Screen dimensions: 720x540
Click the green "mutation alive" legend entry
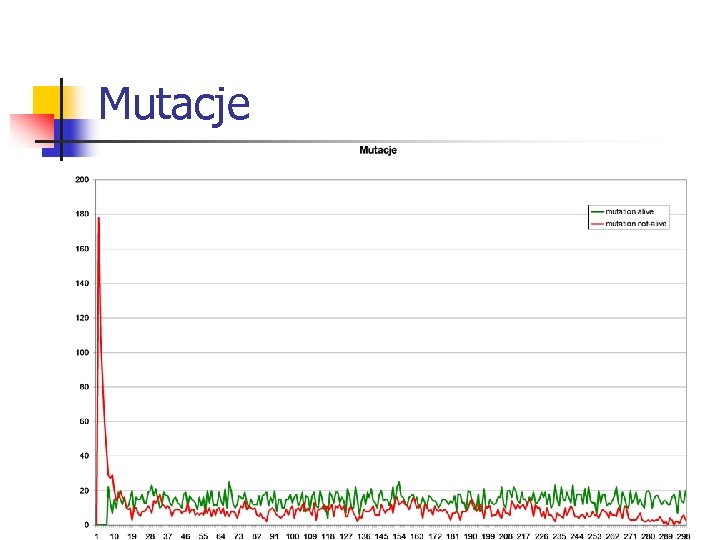click(623, 212)
